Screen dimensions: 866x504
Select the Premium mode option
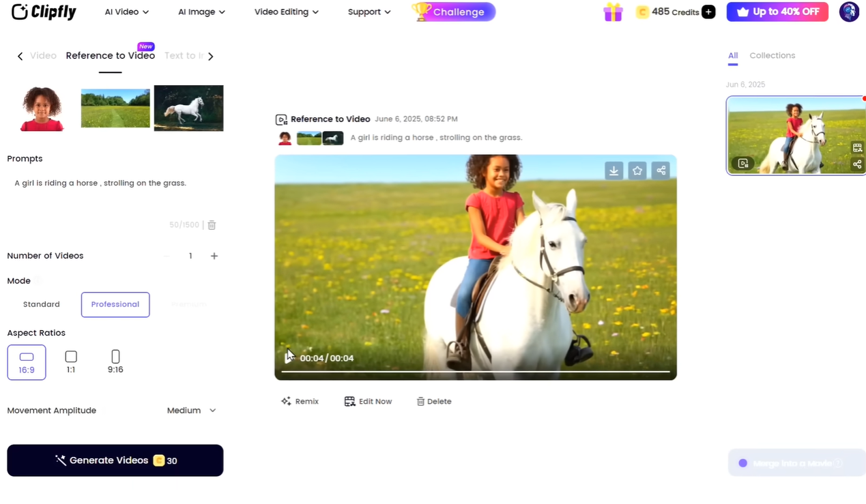click(x=189, y=304)
